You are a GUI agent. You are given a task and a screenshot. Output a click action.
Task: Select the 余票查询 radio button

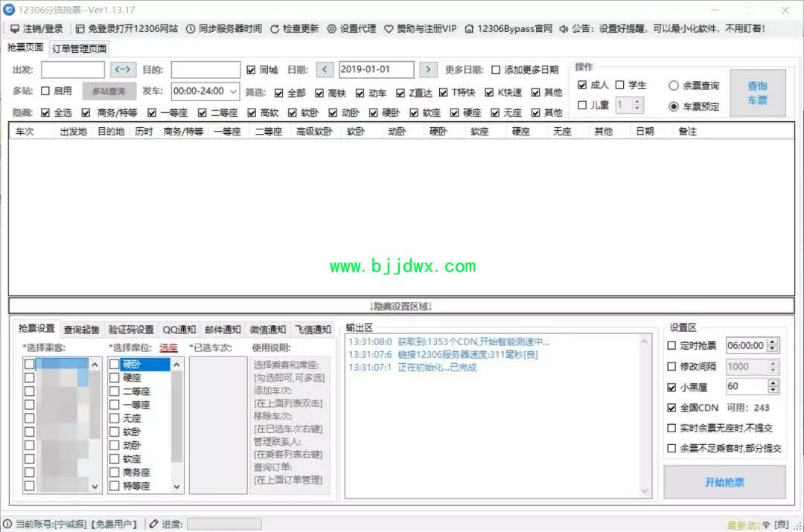(674, 86)
